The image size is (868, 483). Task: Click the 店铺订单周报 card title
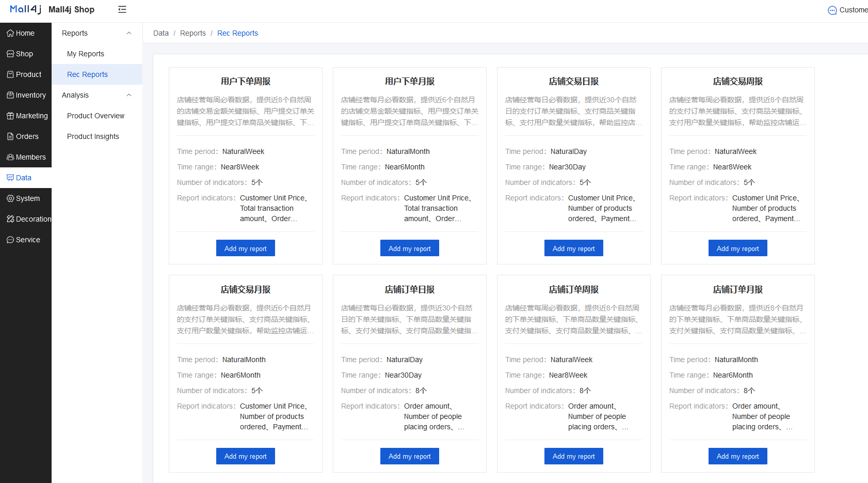coord(574,290)
